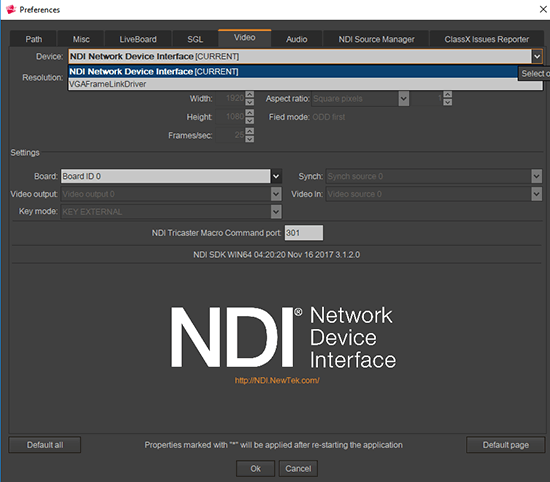Click the Height input field
Image resolution: width=550 pixels, height=482 pixels.
pyautogui.click(x=230, y=117)
